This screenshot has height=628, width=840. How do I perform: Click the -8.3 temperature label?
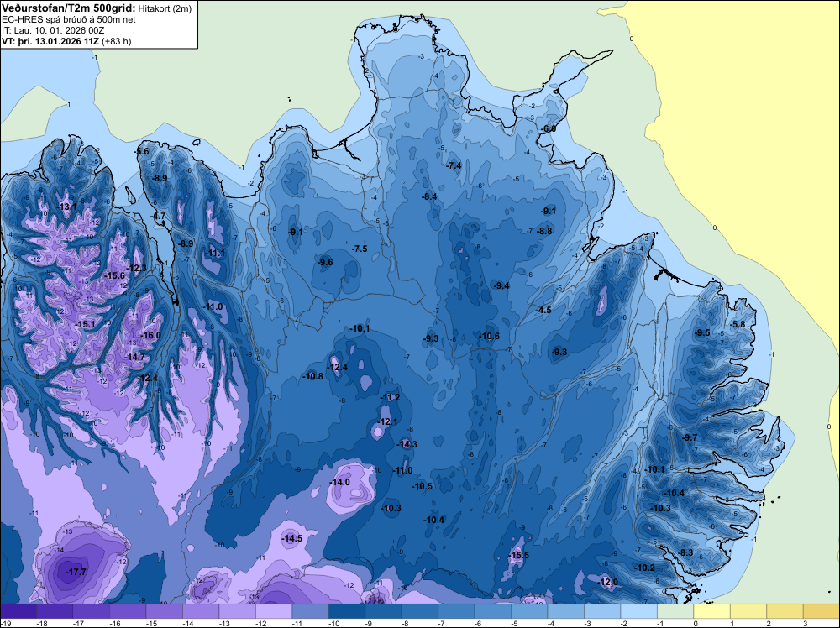[685, 552]
